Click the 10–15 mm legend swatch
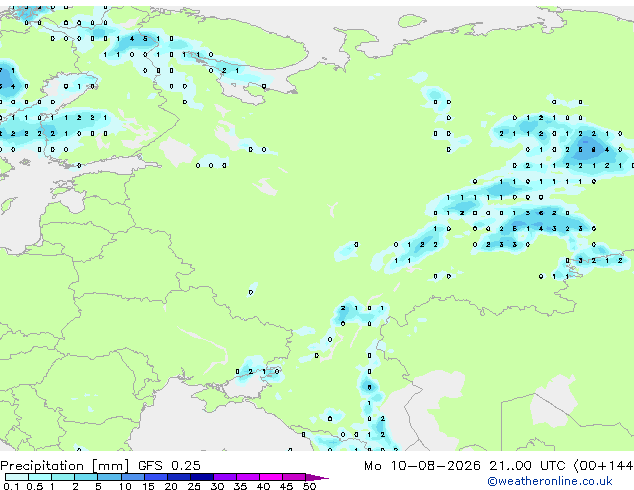634x490 pixels. [132, 477]
